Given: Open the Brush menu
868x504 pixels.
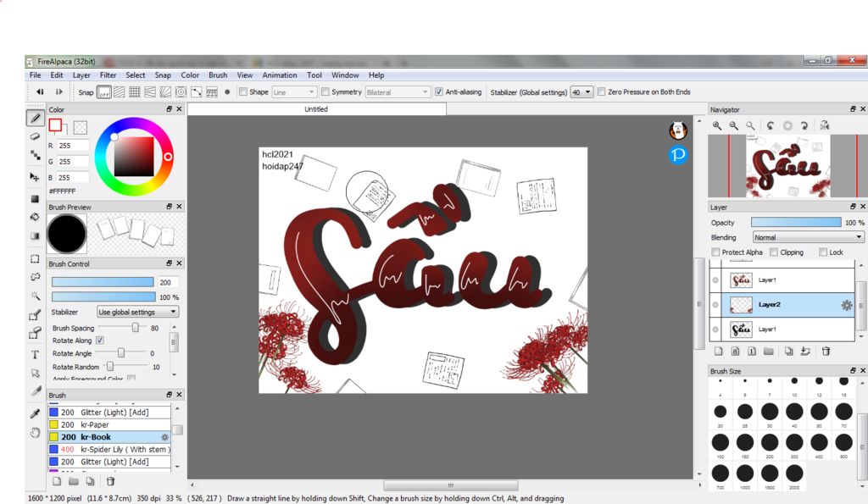Looking at the screenshot, I should [x=218, y=75].
